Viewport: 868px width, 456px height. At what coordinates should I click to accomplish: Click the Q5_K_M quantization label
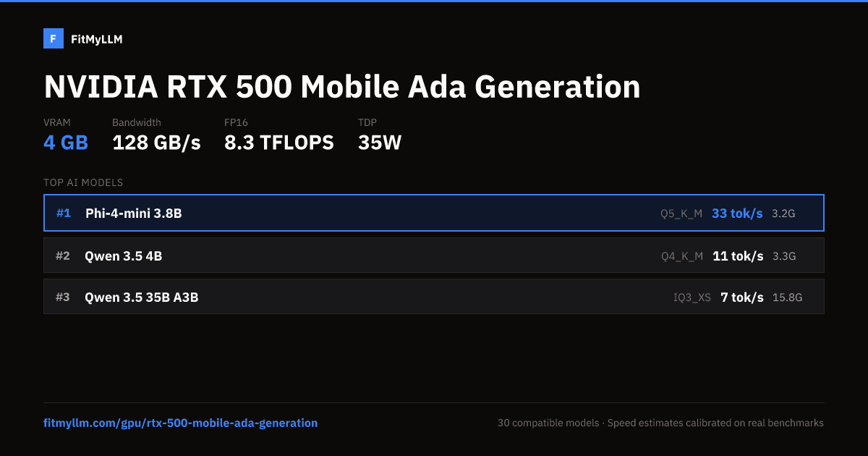pos(681,214)
